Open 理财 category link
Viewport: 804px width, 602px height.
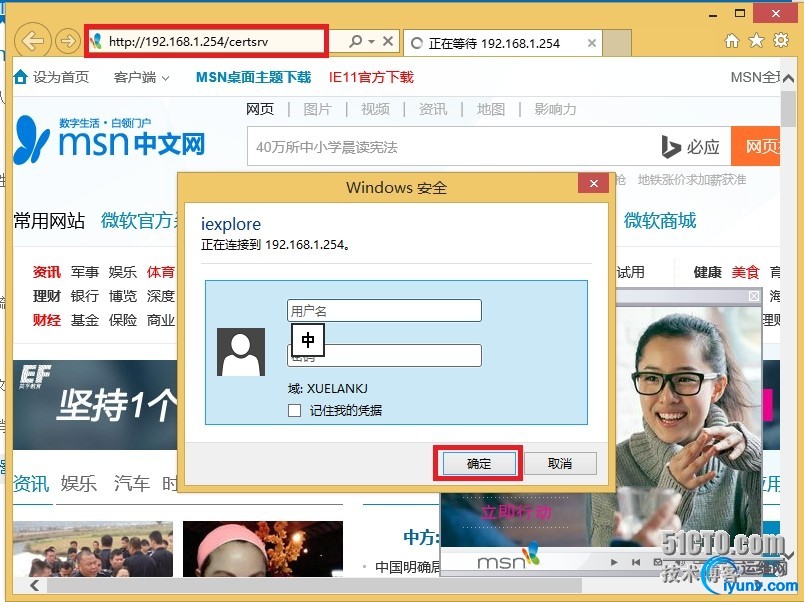(x=47, y=296)
